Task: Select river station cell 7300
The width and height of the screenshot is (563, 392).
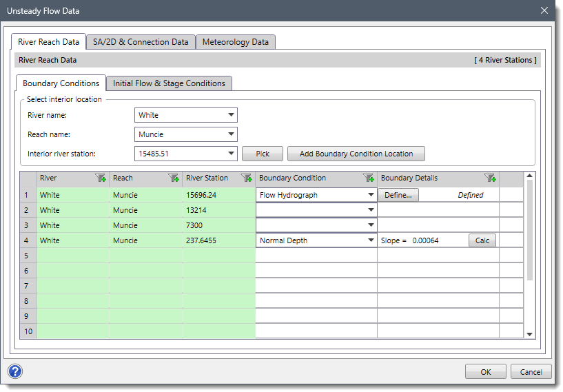Action: 218,225
